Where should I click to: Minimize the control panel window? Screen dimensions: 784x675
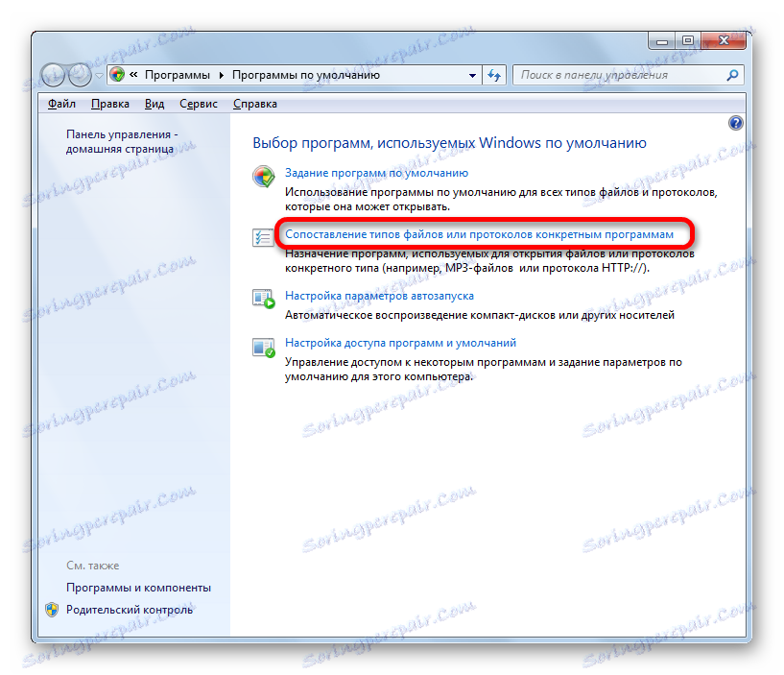662,41
